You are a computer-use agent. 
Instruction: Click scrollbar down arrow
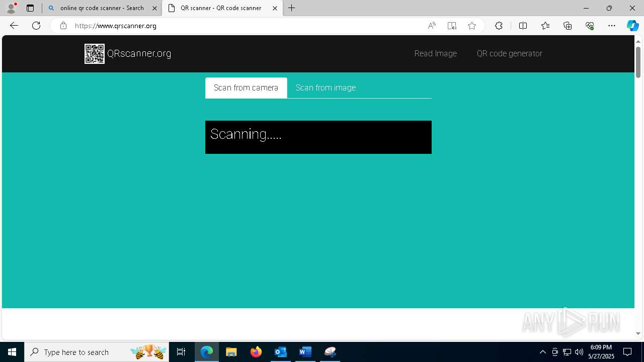coord(638,333)
